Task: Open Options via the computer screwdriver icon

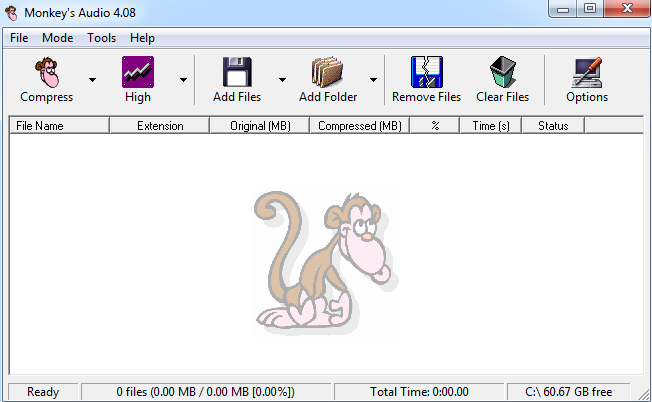Action: 587,72
